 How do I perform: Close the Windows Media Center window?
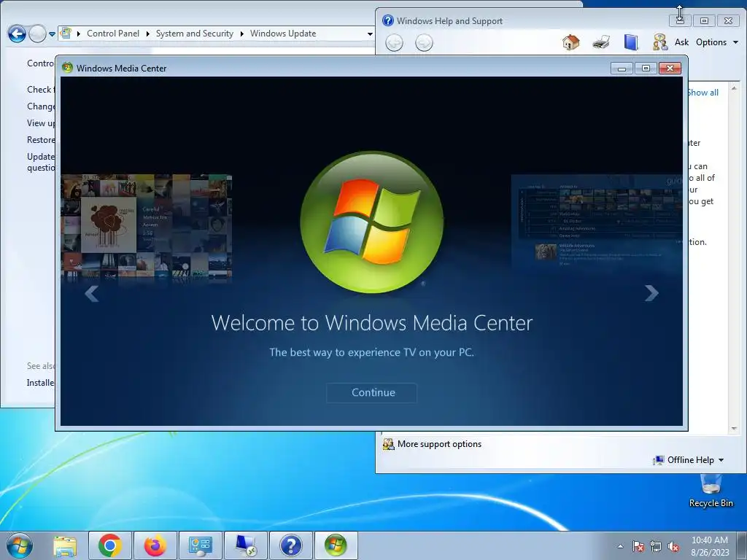pos(670,69)
